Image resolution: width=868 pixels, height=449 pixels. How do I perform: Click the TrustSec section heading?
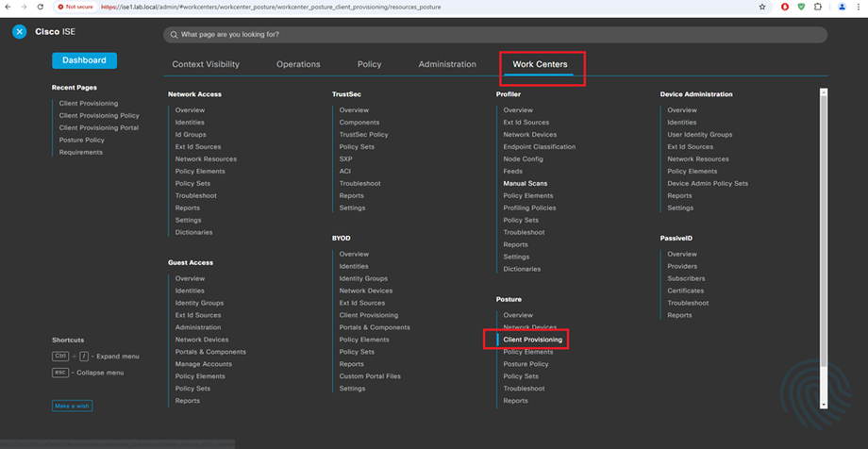pyautogui.click(x=346, y=94)
